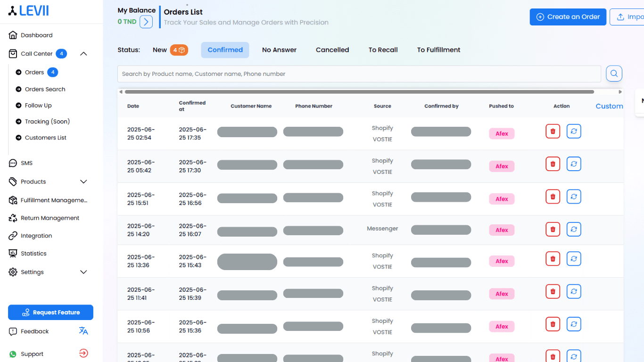
Task: Change language using the translation icon near Feedback
Action: pos(83,331)
